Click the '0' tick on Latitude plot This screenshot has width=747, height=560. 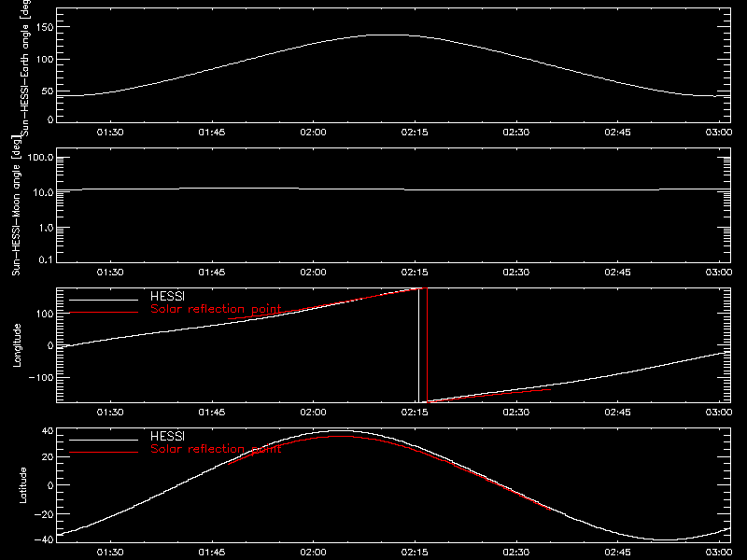click(50, 485)
